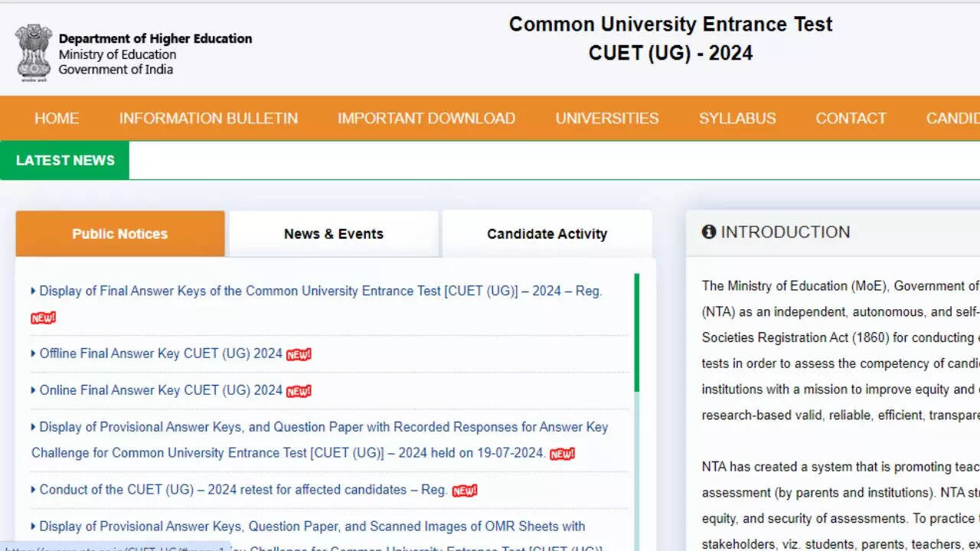
Task: Click the Government of India emblem logo
Action: coord(34,52)
